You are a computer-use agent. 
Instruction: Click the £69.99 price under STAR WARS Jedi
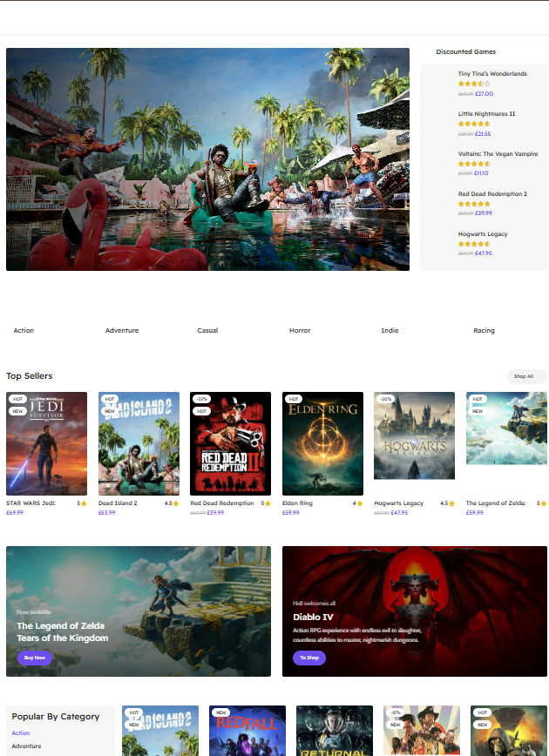(15, 512)
